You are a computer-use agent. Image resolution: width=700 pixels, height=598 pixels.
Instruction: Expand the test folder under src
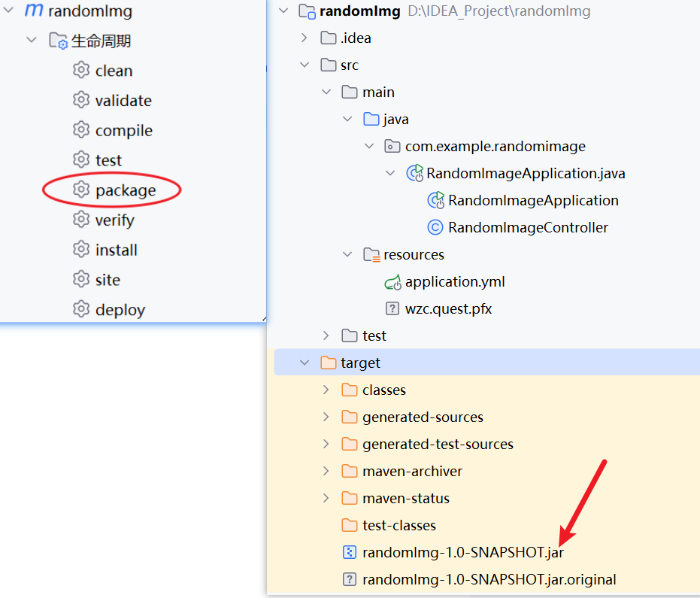tap(326, 335)
